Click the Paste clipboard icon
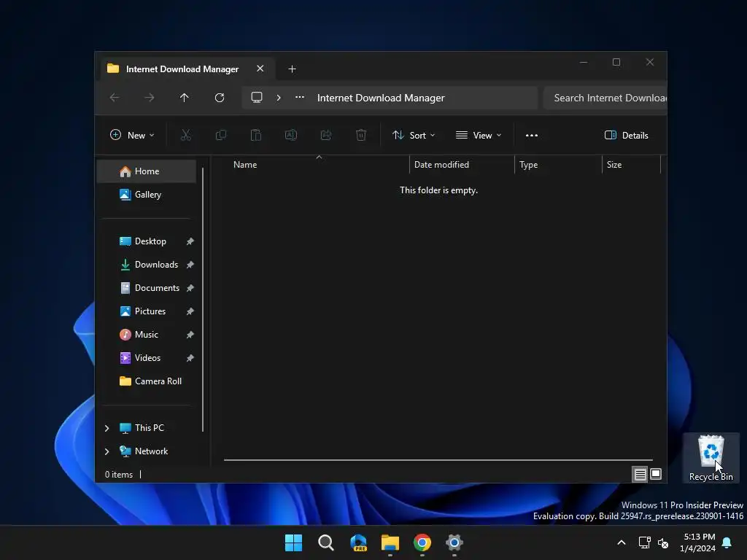 pyautogui.click(x=256, y=135)
